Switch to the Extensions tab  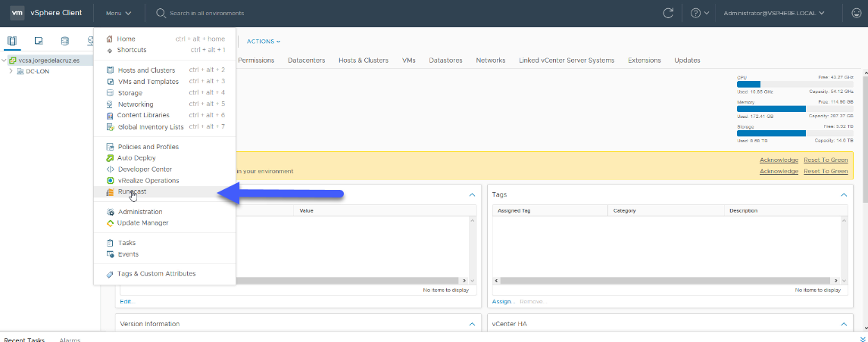[x=645, y=61]
